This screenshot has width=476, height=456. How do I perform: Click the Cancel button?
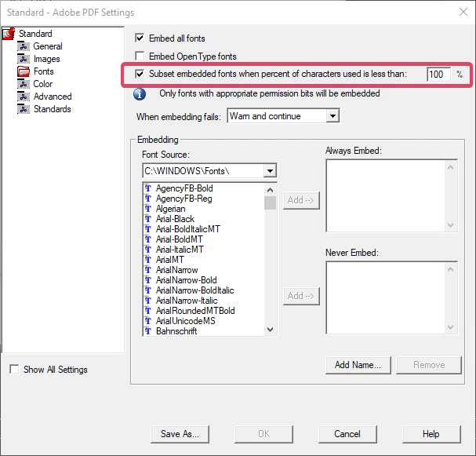347,434
